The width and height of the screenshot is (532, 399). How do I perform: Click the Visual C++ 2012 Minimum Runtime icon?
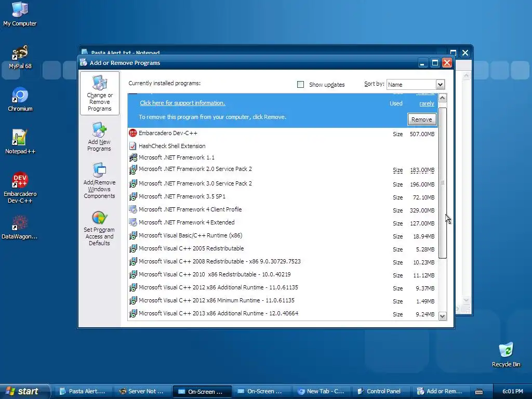pyautogui.click(x=132, y=300)
